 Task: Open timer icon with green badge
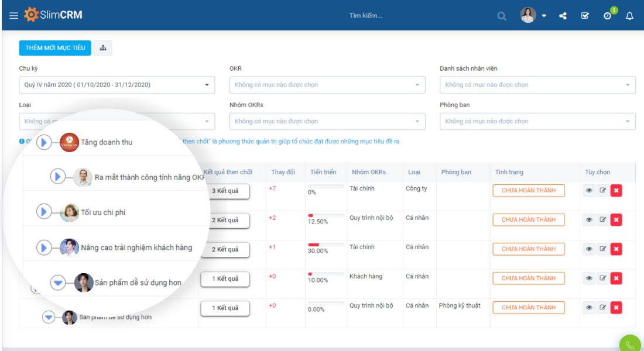[x=608, y=16]
